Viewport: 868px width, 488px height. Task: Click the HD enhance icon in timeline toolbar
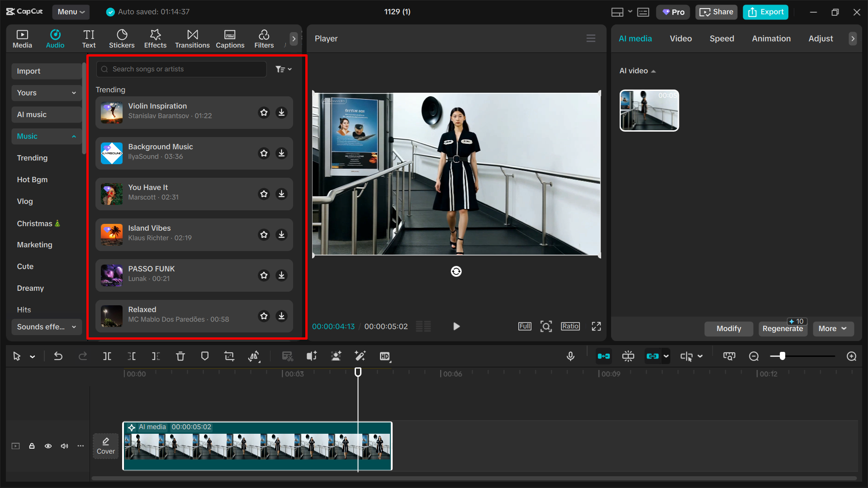[x=385, y=356]
